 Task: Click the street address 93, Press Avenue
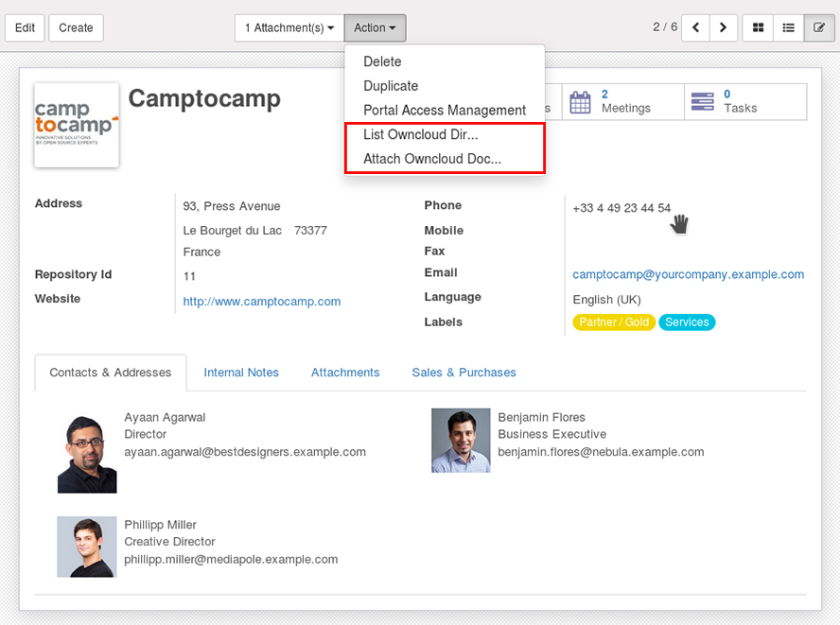[232, 206]
